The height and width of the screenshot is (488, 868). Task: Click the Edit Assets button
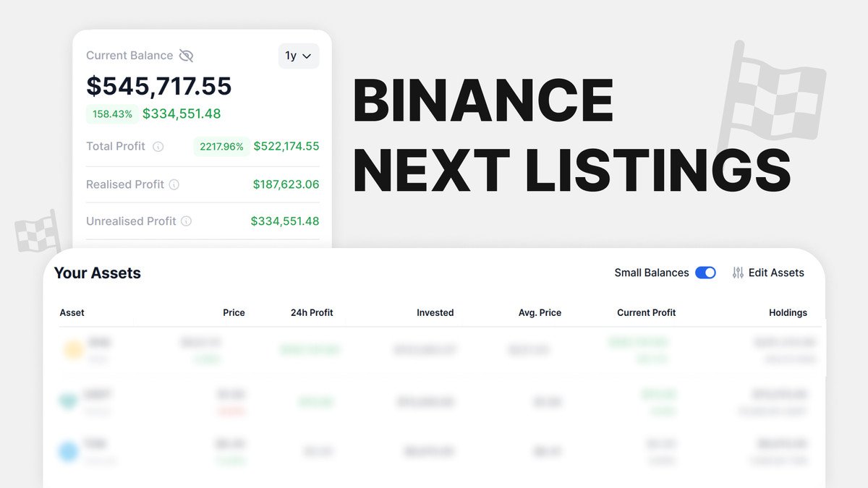[x=775, y=273]
